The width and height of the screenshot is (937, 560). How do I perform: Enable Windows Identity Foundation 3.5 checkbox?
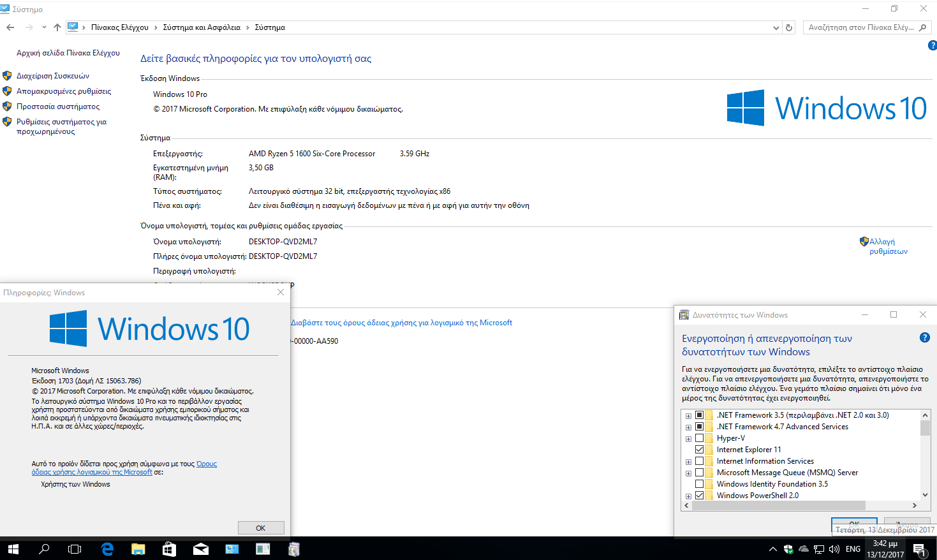coord(699,484)
